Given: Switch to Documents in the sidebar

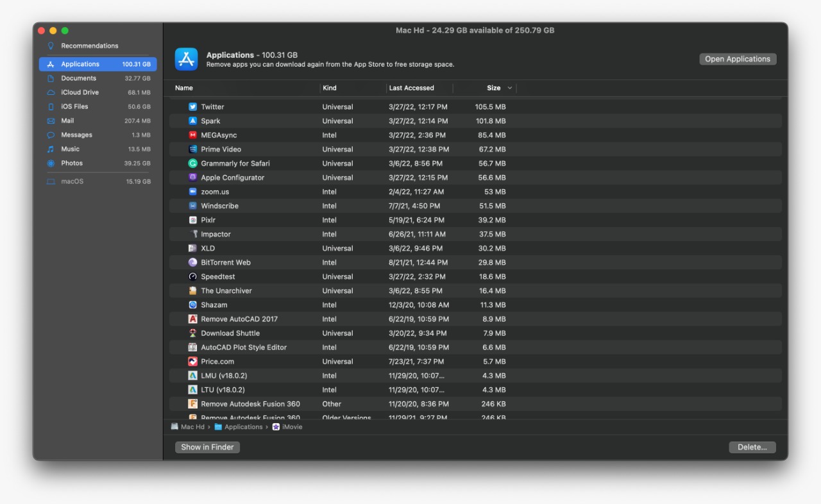Looking at the screenshot, I should (x=97, y=78).
